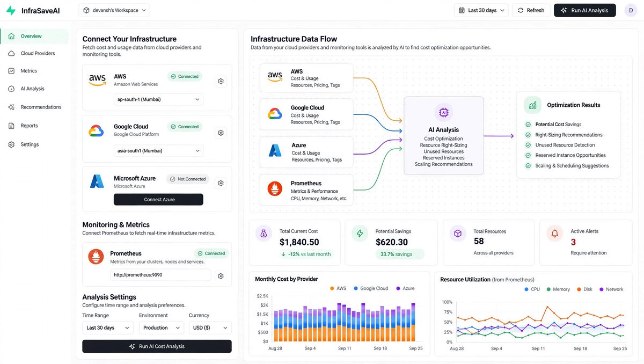Open Microsoft Azure connection settings gear
Image resolution: width=644 pixels, height=364 pixels.
(x=221, y=183)
